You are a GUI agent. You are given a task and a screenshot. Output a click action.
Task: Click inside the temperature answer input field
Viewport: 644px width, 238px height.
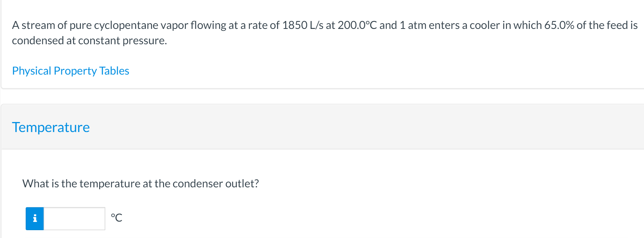(x=74, y=218)
